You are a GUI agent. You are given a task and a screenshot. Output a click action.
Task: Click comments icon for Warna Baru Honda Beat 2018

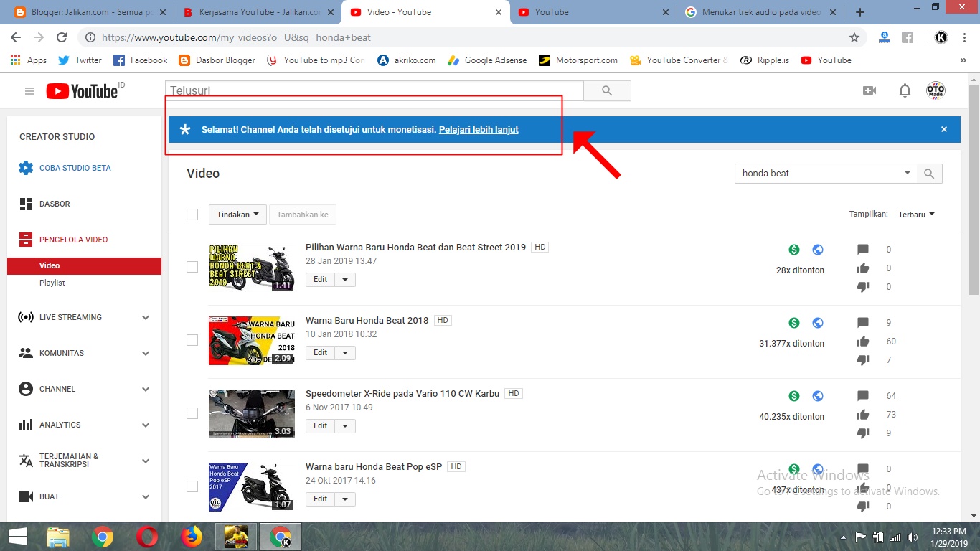(x=863, y=323)
